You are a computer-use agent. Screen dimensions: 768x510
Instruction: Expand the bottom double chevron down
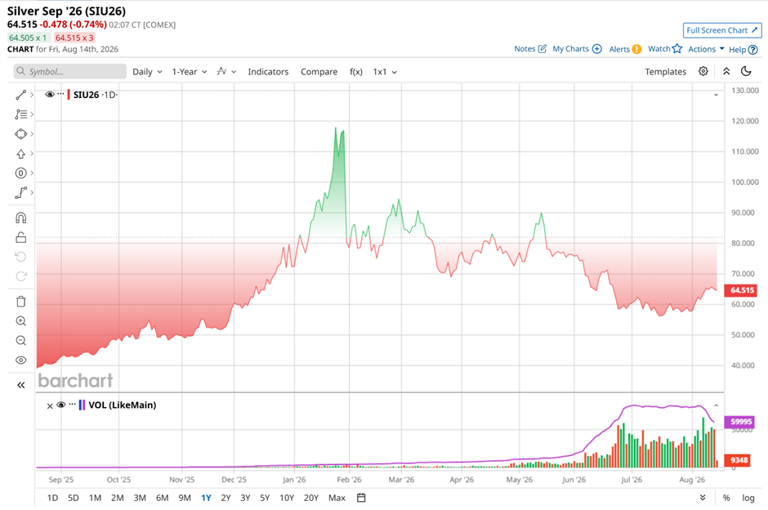click(703, 498)
